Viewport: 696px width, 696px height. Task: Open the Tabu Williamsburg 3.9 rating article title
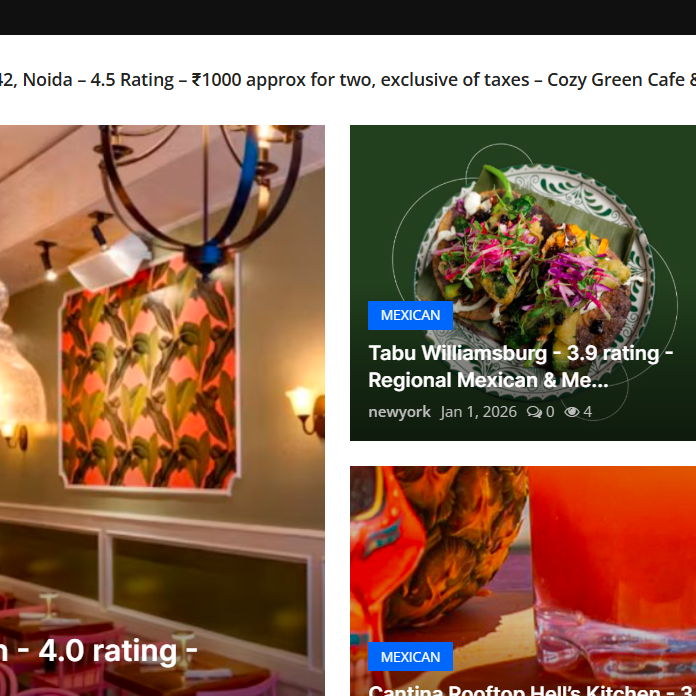click(x=521, y=367)
